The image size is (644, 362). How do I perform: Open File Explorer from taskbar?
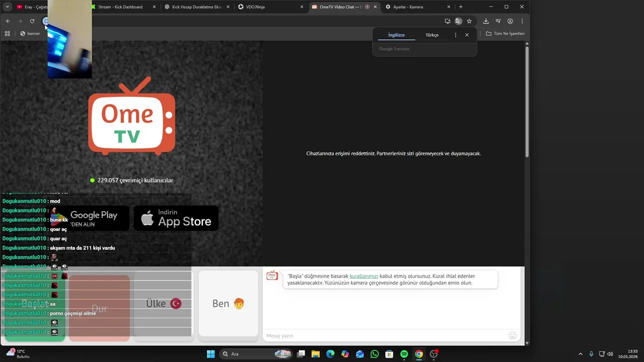click(x=315, y=354)
